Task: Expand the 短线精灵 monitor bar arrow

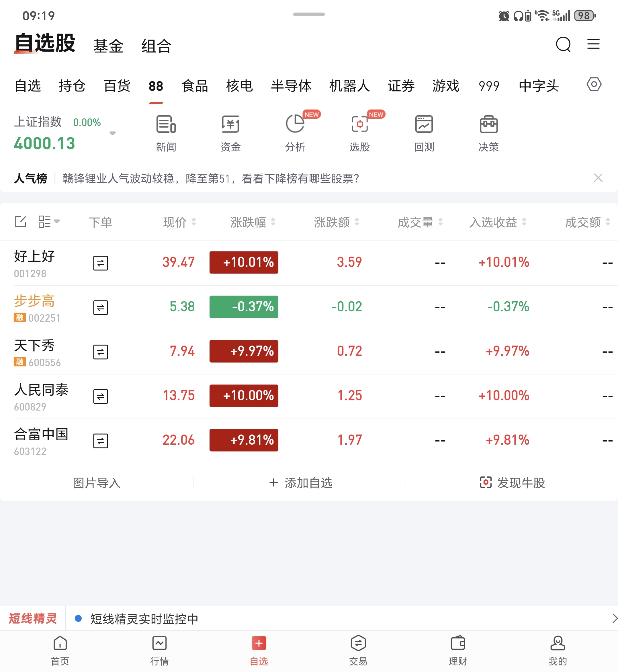Action: pos(614,618)
